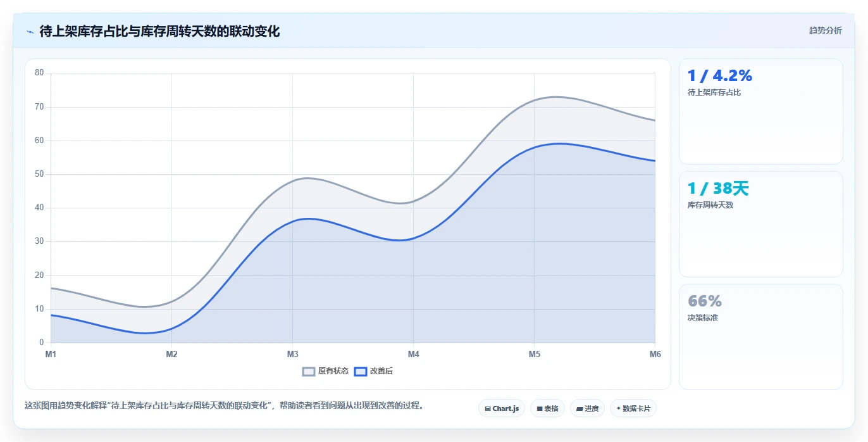Click the M4 x-axis label
The height and width of the screenshot is (442, 868).
coord(413,354)
